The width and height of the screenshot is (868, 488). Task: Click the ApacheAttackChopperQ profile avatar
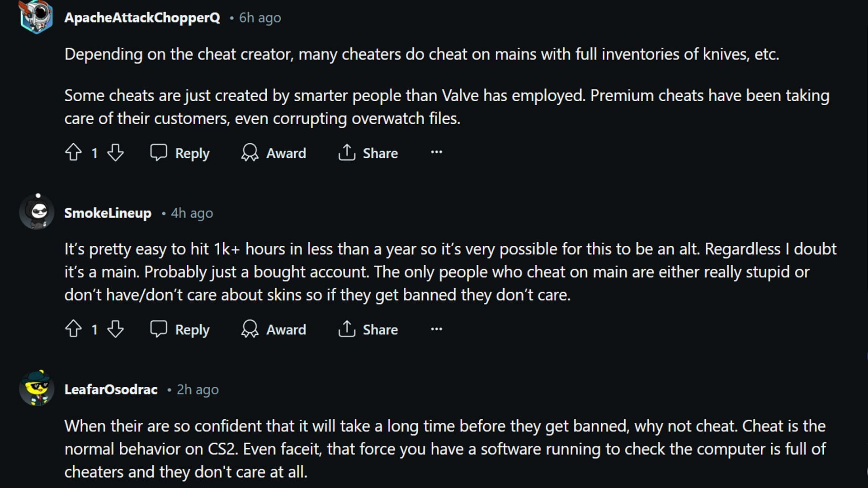(x=36, y=17)
